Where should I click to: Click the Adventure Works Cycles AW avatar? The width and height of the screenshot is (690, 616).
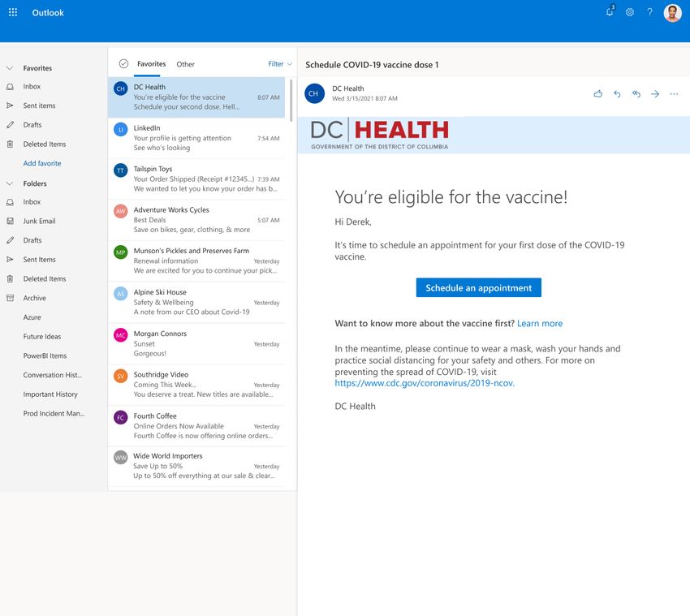pos(121,211)
